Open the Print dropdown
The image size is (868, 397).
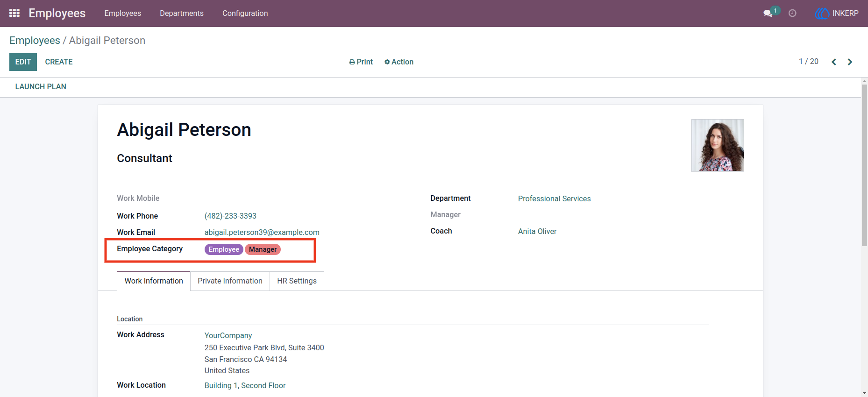361,62
